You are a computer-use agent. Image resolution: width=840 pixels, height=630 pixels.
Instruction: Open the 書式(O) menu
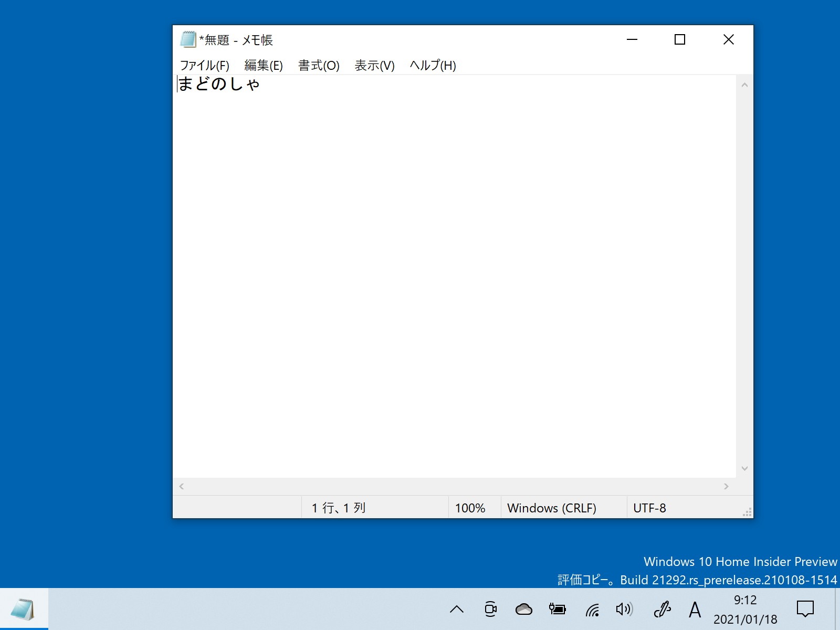pyautogui.click(x=319, y=66)
